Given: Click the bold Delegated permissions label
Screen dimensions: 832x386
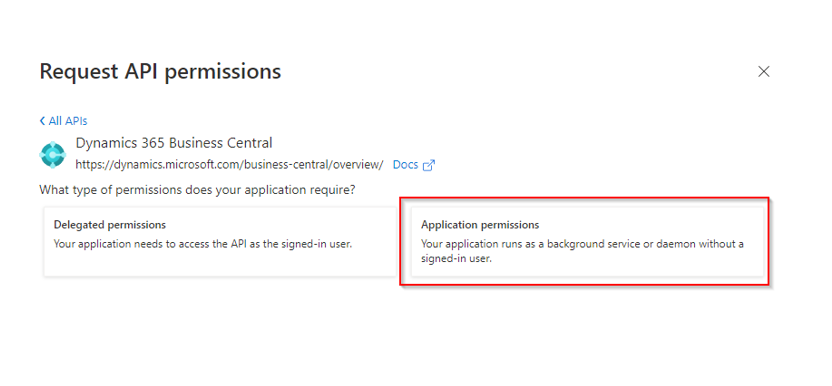Looking at the screenshot, I should pos(110,225).
